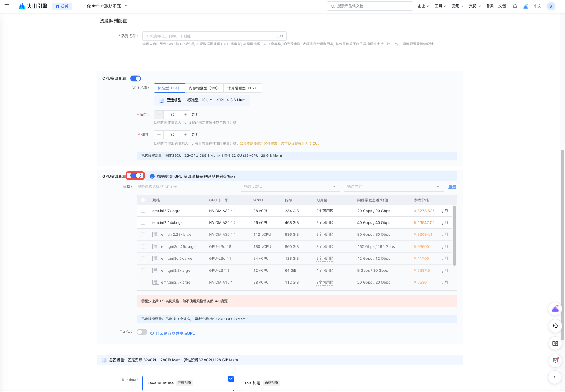Check the emr.gni2.7xlarge row checkbox
The image size is (565, 392).
click(x=143, y=282)
